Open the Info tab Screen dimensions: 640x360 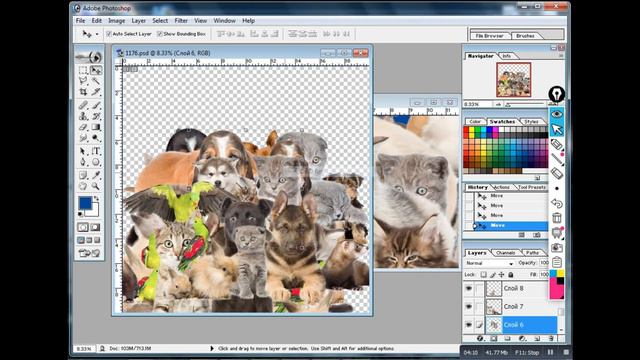pyautogui.click(x=507, y=56)
